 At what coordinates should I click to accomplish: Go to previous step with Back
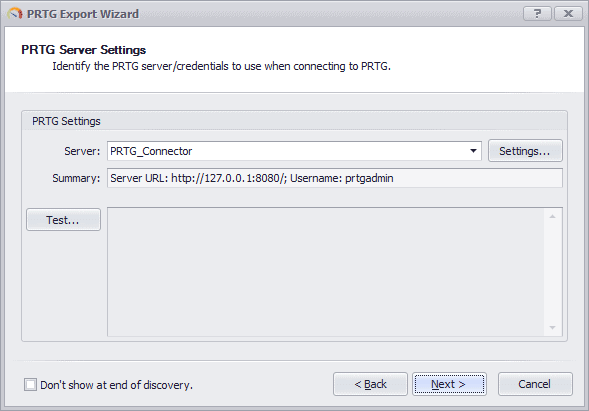tap(370, 384)
